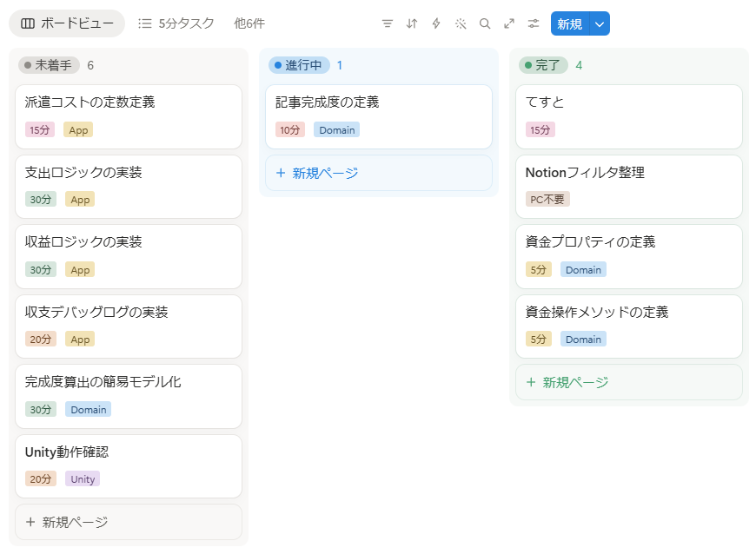Click App tag on 収益ロジックの実装
756x554 pixels.
click(x=80, y=270)
